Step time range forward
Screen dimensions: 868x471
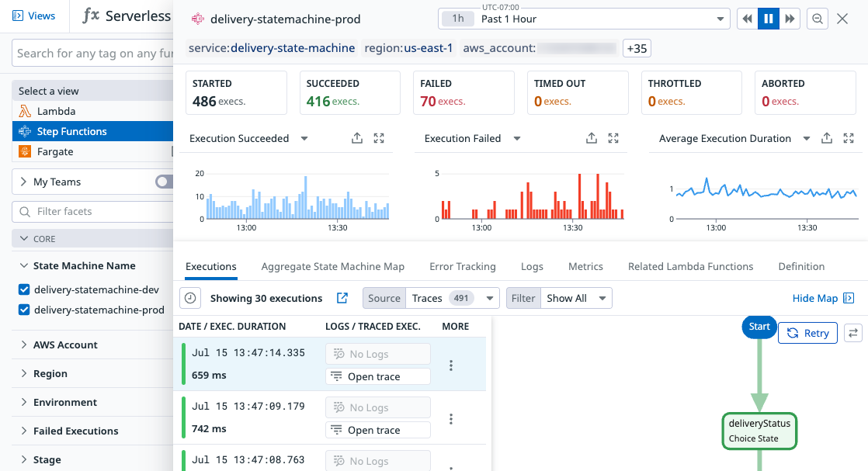pyautogui.click(x=790, y=19)
